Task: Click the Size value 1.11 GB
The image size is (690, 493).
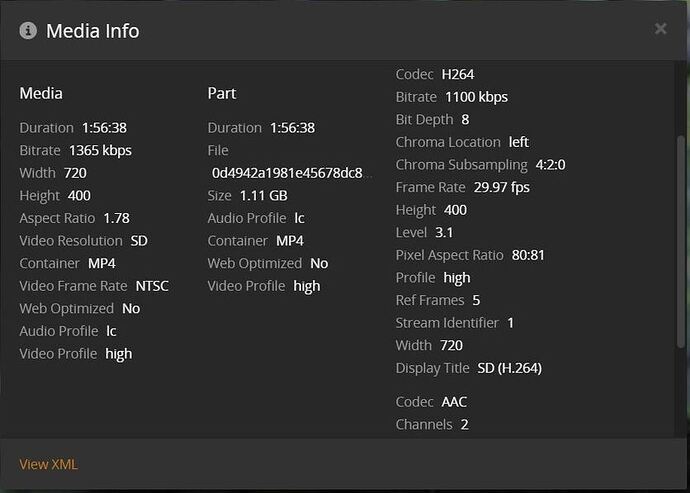Action: tap(263, 196)
